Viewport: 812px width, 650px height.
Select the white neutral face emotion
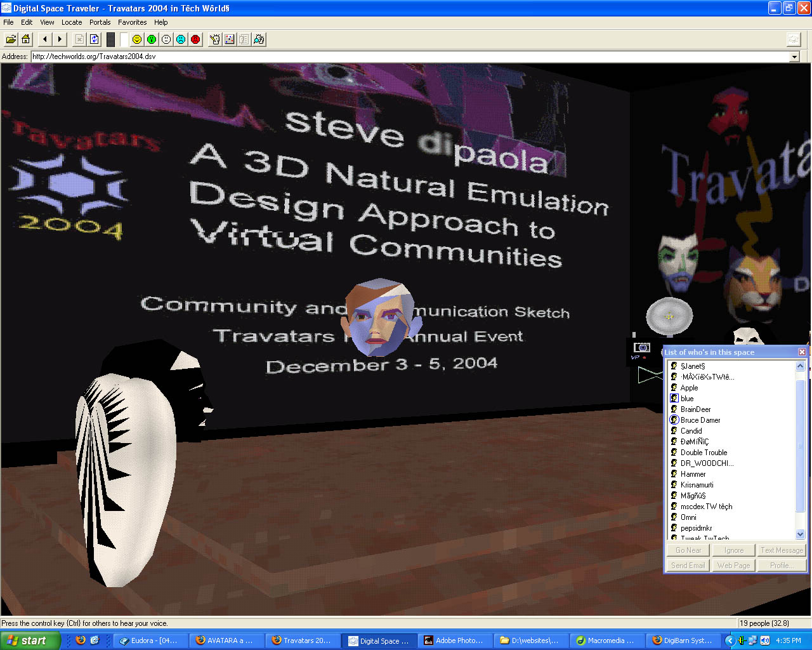point(166,39)
